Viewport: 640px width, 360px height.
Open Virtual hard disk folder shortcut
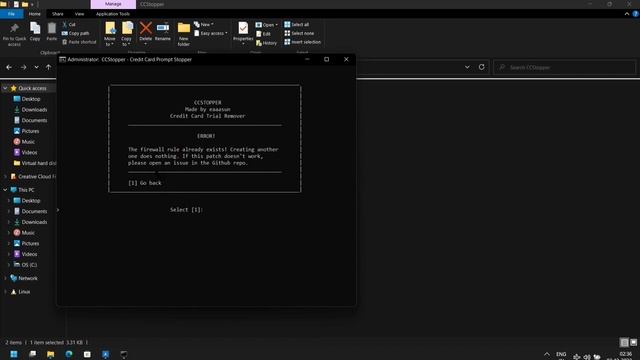tap(35, 163)
